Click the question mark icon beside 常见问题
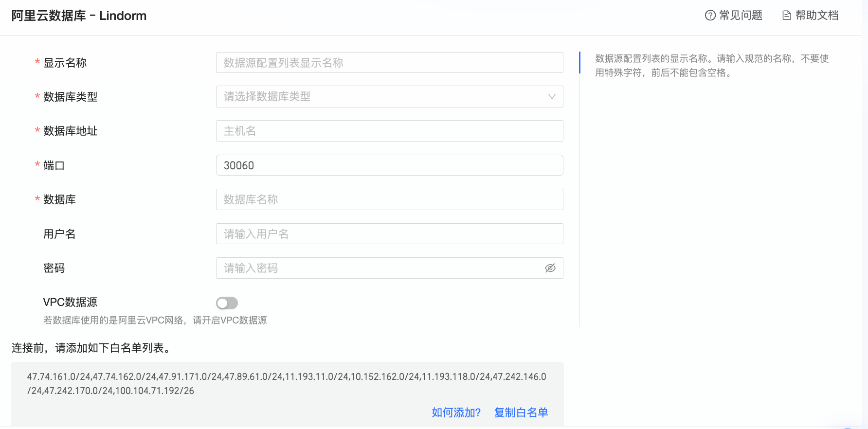This screenshot has width=868, height=429. pos(710,16)
